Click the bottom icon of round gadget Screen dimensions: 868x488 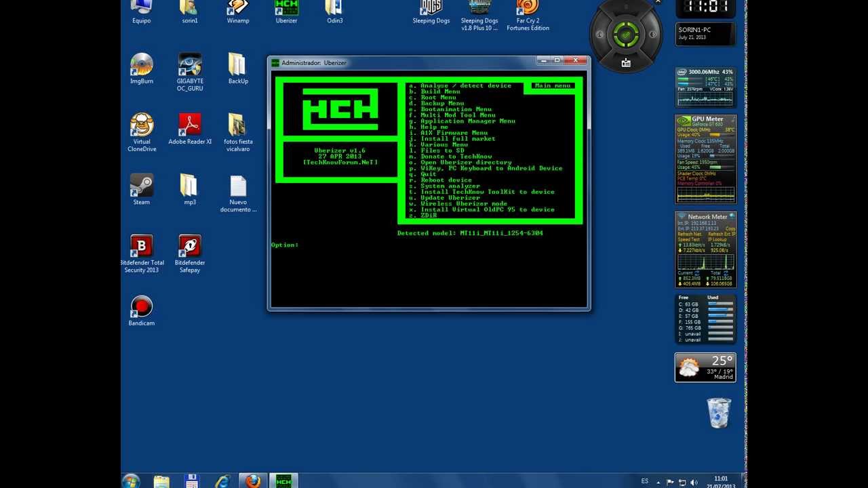(x=625, y=62)
